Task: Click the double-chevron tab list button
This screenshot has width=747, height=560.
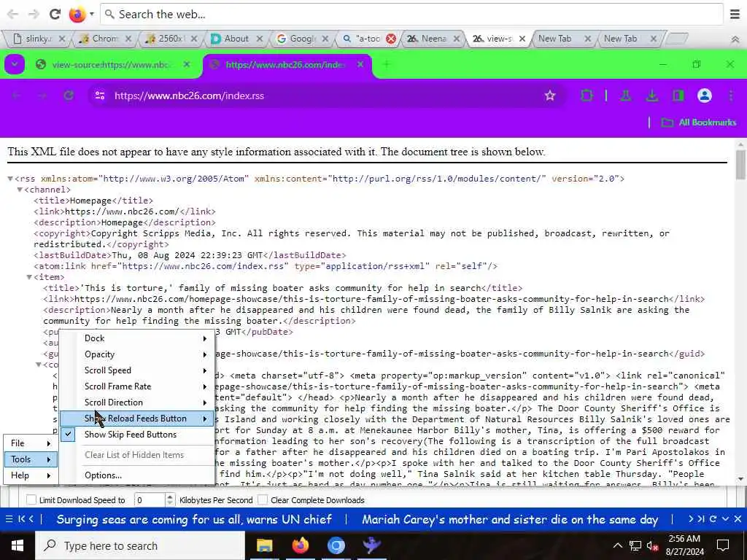Action: point(735,39)
